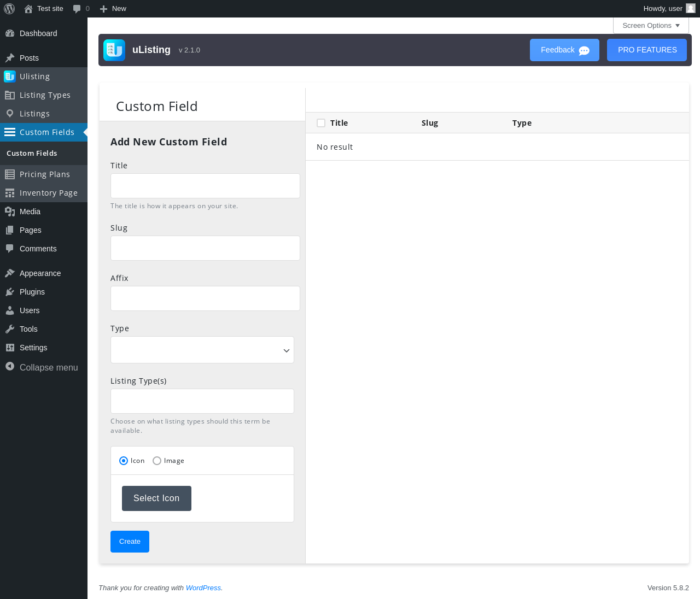The width and height of the screenshot is (700, 599).
Task: Click the 'Version 5.8.2' footer text
Action: (x=668, y=588)
